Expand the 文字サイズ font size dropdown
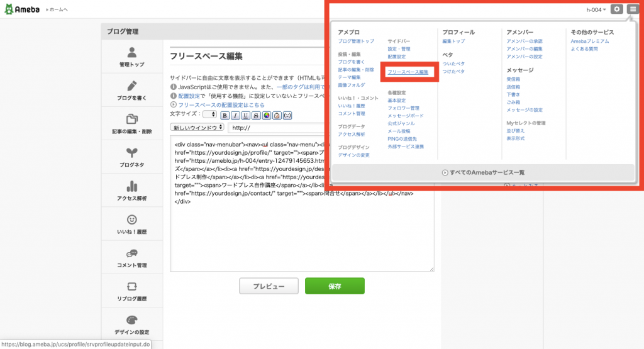The image size is (644, 349). click(210, 114)
